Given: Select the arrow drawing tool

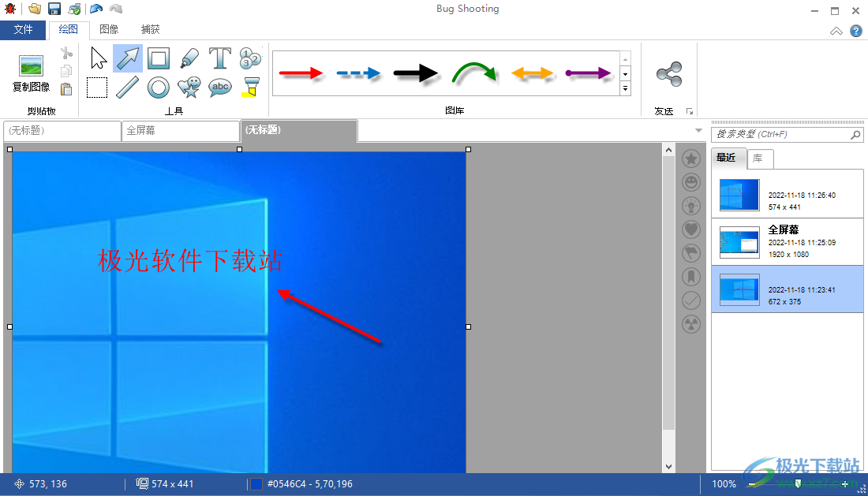Looking at the screenshot, I should pos(128,58).
